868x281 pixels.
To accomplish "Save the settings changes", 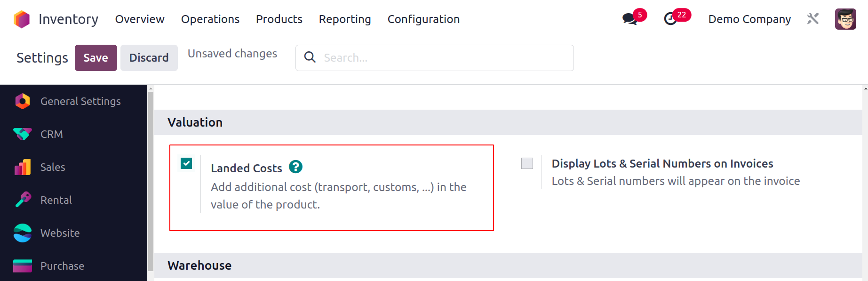I will tap(96, 58).
